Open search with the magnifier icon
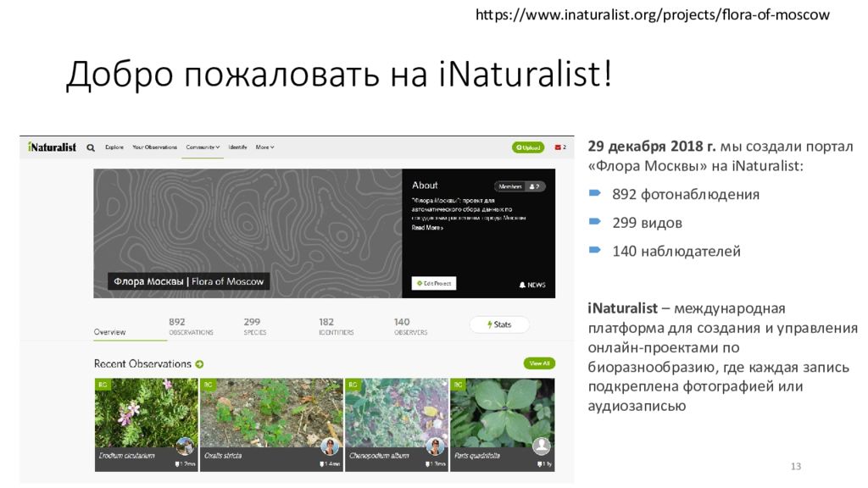This screenshot has width=868, height=488. pyautogui.click(x=91, y=147)
